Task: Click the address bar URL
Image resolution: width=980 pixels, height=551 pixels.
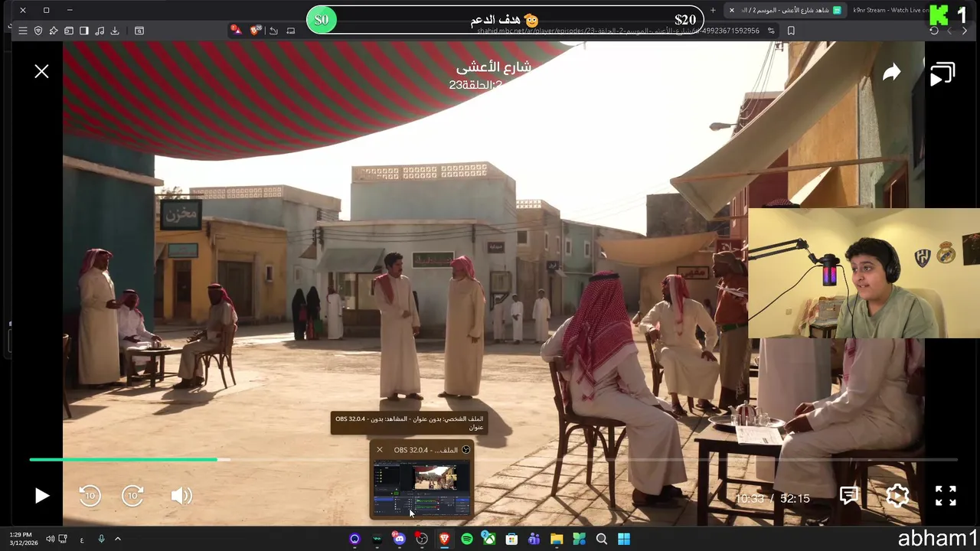Action: (617, 31)
